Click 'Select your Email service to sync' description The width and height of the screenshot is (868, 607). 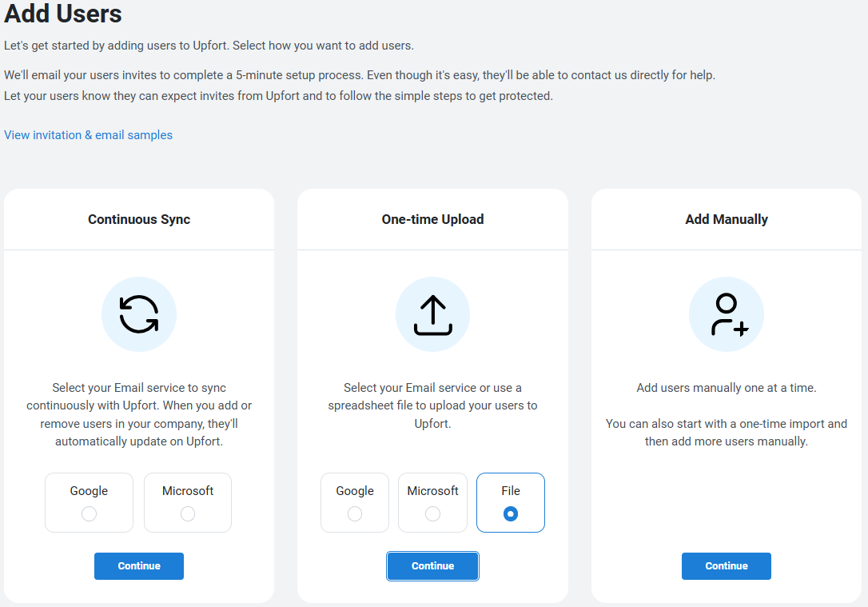pyautogui.click(x=139, y=414)
